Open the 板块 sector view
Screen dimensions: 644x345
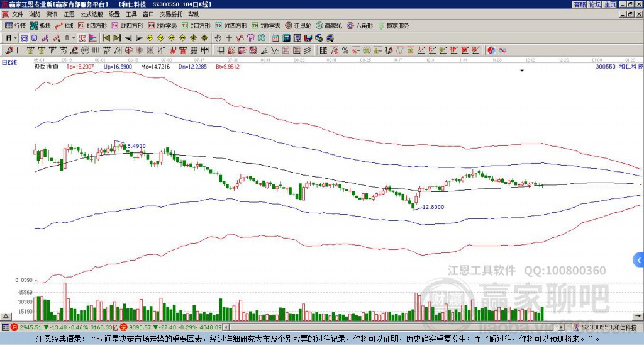(x=40, y=25)
